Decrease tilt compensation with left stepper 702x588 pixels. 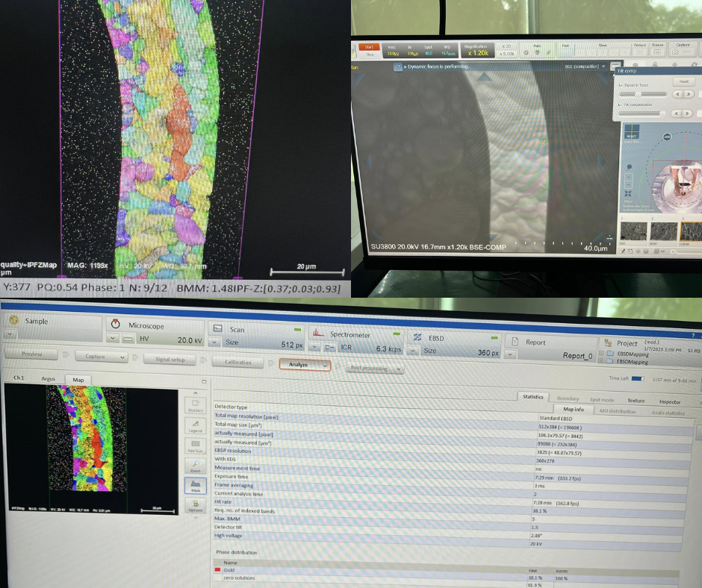[x=676, y=113]
